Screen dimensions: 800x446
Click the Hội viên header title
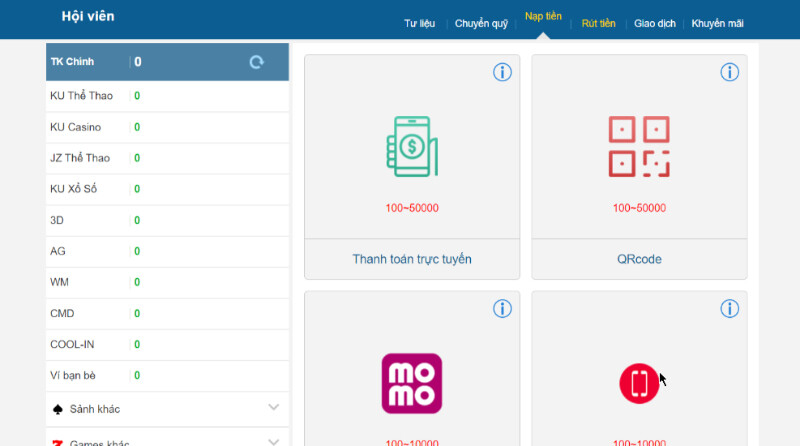pyautogui.click(x=88, y=16)
